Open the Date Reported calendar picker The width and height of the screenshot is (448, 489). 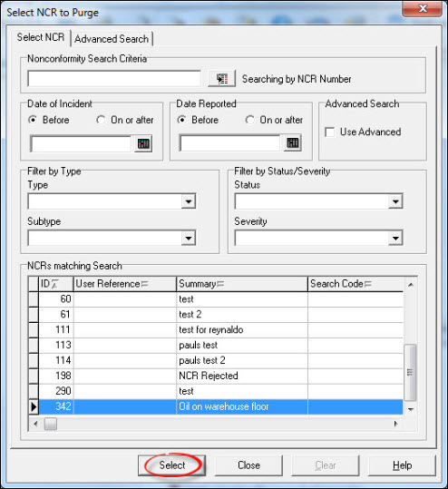(x=292, y=143)
